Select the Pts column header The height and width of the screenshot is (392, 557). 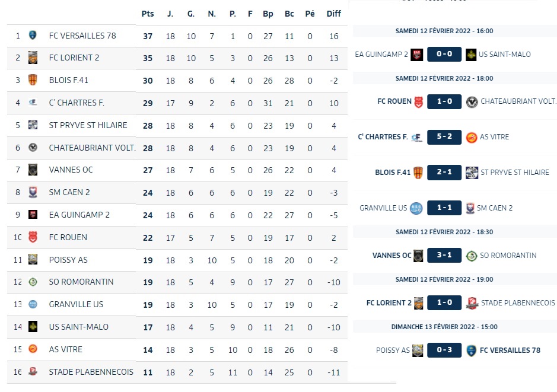pos(148,14)
